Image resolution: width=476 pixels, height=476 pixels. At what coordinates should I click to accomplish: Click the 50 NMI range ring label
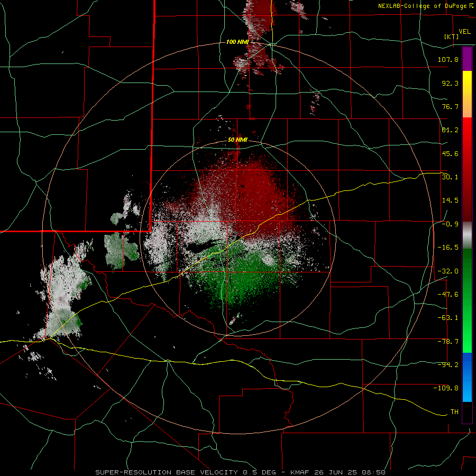(x=237, y=140)
